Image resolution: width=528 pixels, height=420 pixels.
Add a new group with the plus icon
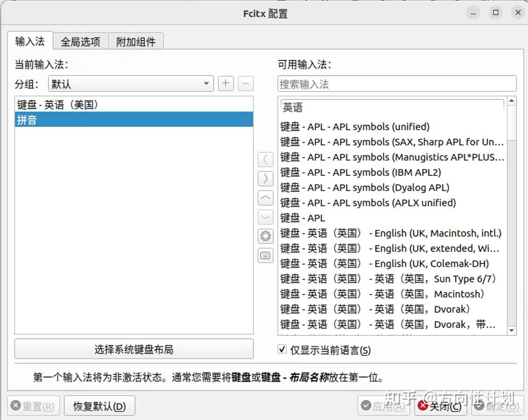[225, 83]
